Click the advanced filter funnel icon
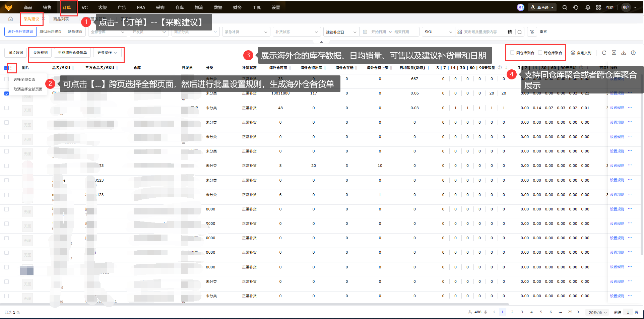The image size is (644, 319). coord(532,32)
